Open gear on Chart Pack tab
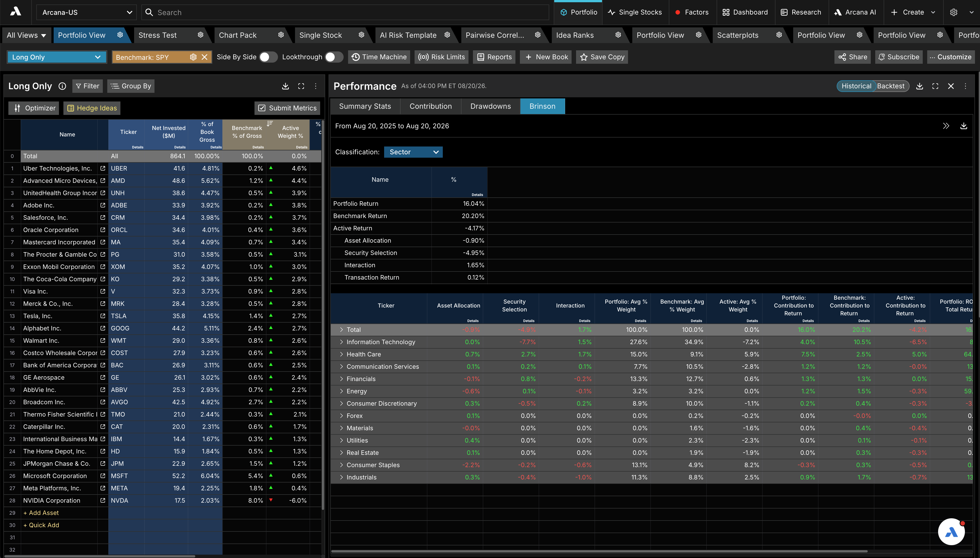This screenshot has height=558, width=980. [x=281, y=35]
